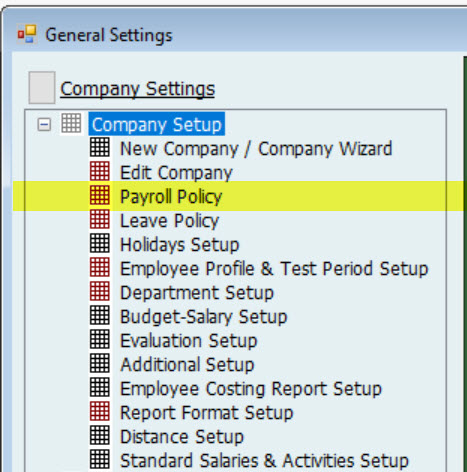
Task: Click the grid icon beside Payroll Policy
Action: pyautogui.click(x=100, y=195)
